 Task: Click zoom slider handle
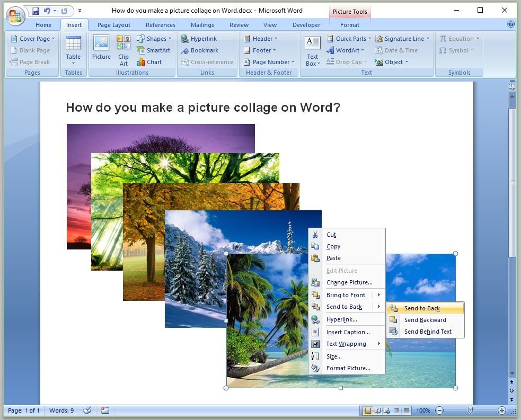[470, 410]
